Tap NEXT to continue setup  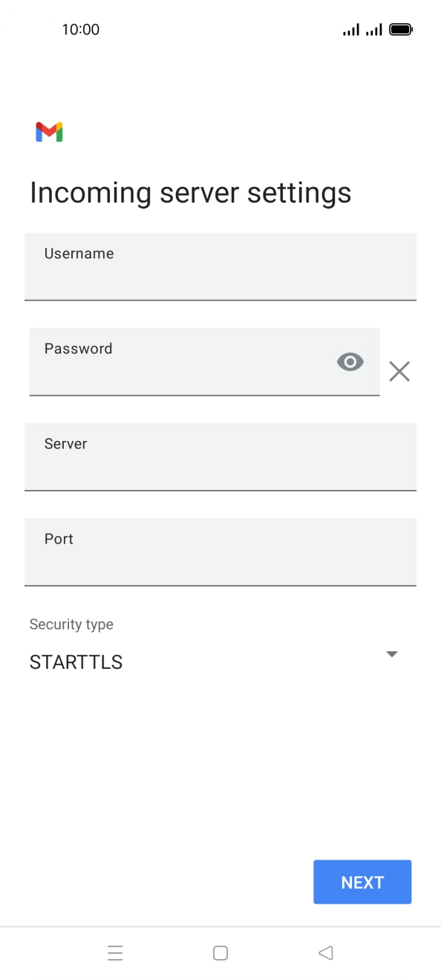point(362,881)
